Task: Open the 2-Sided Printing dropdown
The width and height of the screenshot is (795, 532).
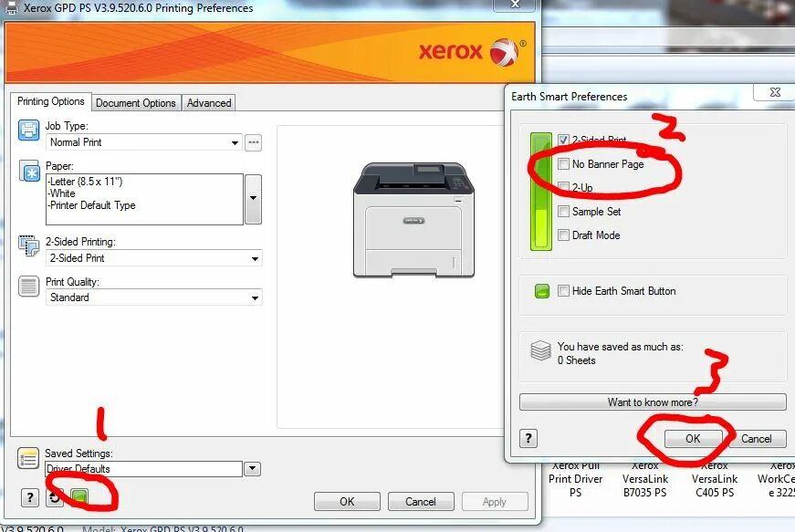Action: pos(153,258)
